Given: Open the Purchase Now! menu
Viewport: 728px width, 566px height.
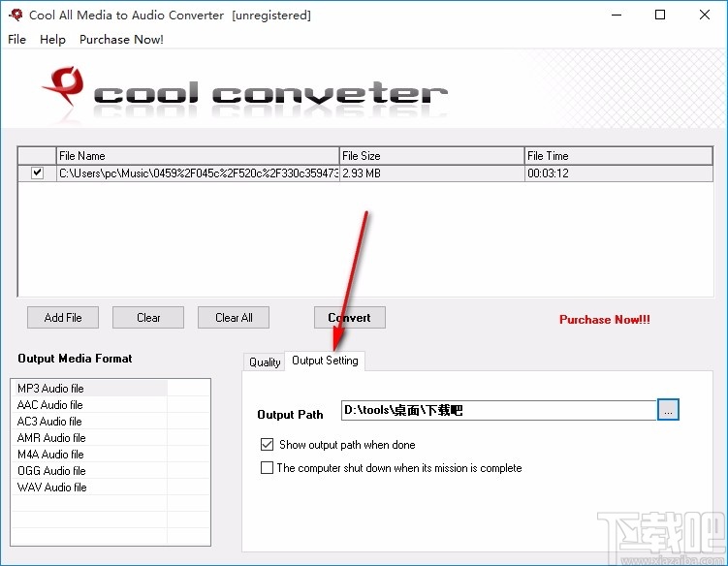Looking at the screenshot, I should point(121,40).
